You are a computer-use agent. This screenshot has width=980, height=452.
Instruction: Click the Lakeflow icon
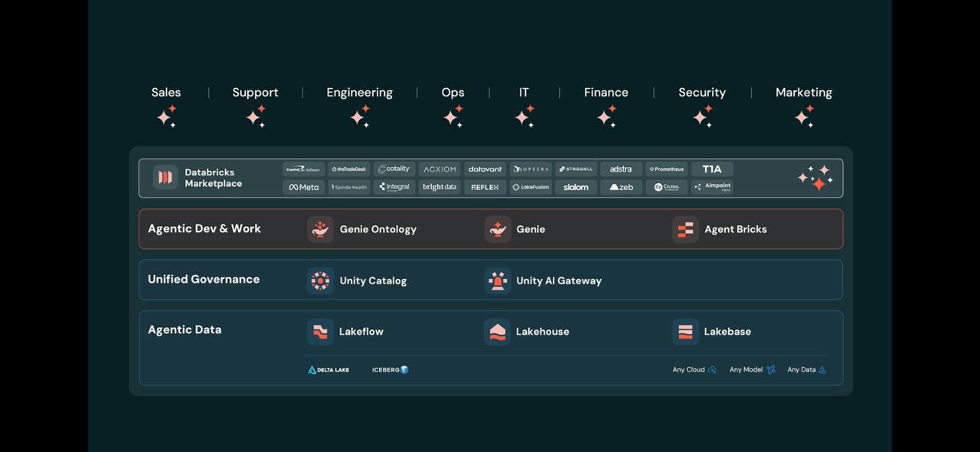[320, 332]
